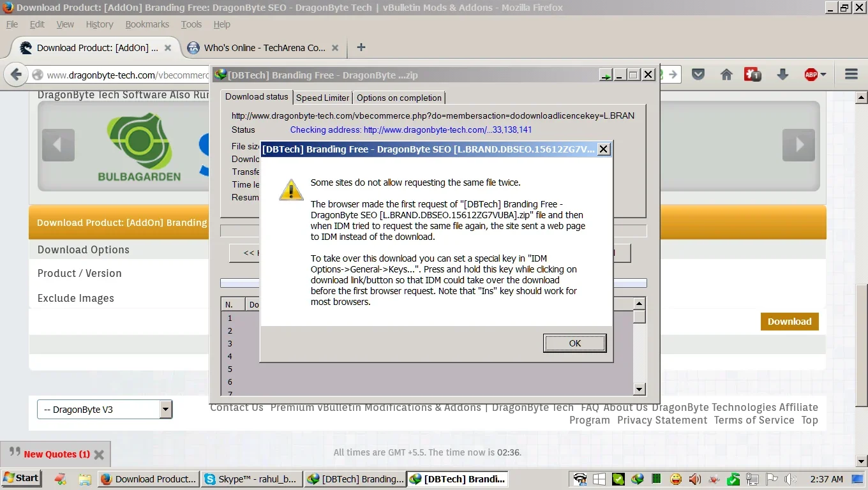Viewport: 868px width, 490px height.
Task: Click the white Windows logo tray icon
Action: (599, 479)
